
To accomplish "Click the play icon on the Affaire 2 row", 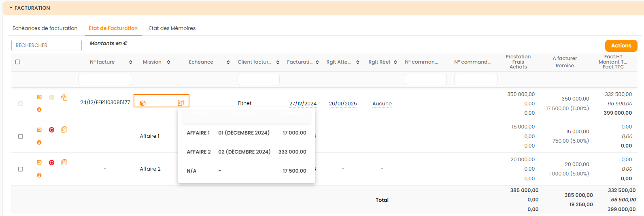I will tap(39, 163).
